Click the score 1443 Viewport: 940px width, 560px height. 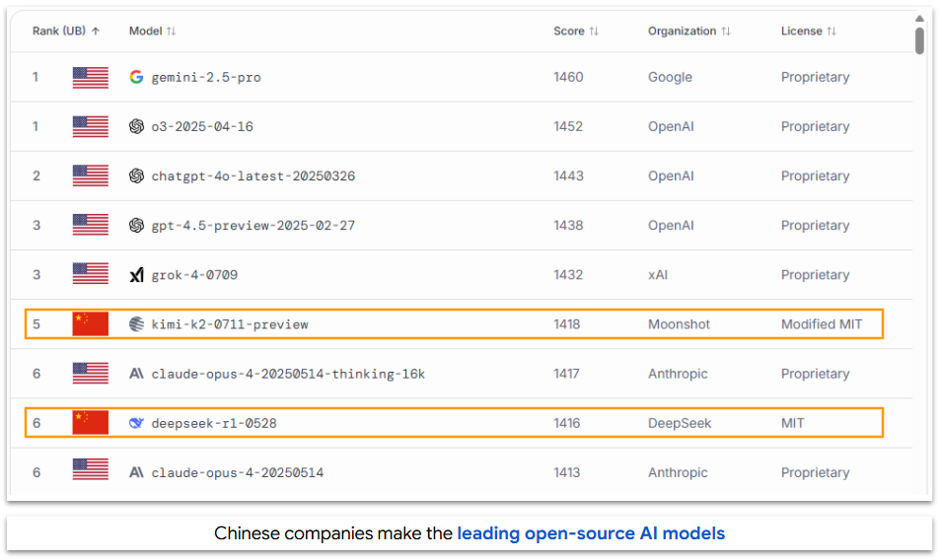(x=568, y=176)
